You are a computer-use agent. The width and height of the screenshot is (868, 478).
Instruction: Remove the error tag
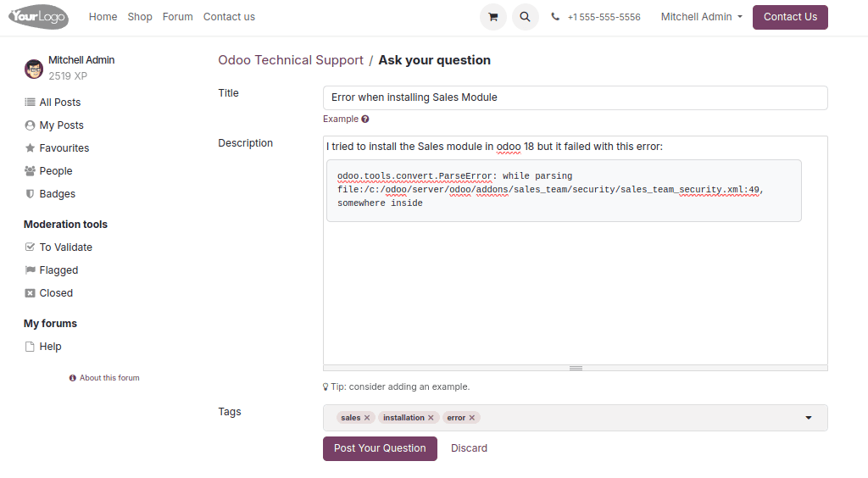tap(472, 418)
